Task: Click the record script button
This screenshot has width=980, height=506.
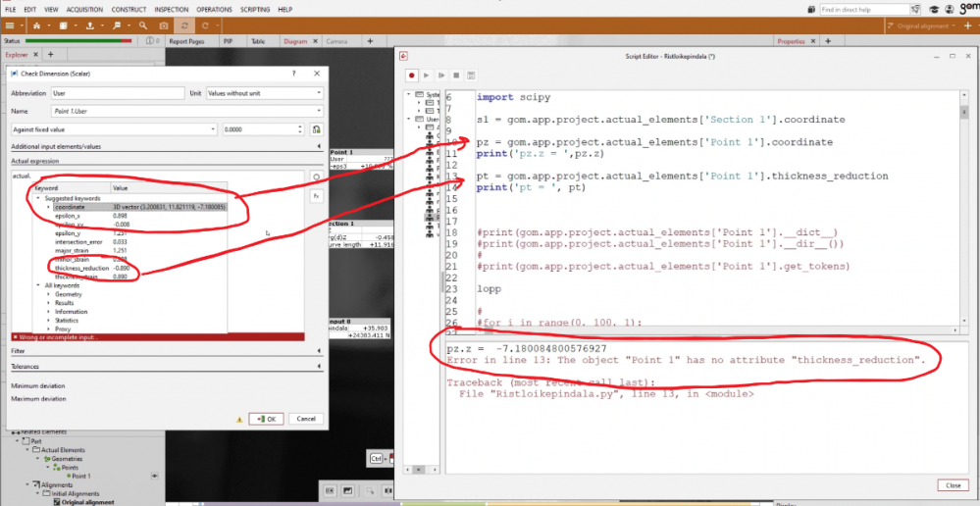Action: pyautogui.click(x=413, y=75)
